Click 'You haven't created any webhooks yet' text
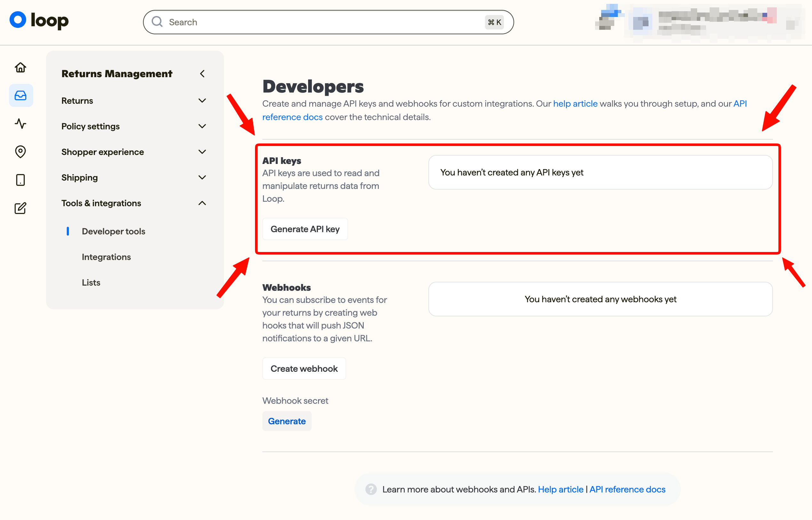The width and height of the screenshot is (812, 520). [x=601, y=299]
